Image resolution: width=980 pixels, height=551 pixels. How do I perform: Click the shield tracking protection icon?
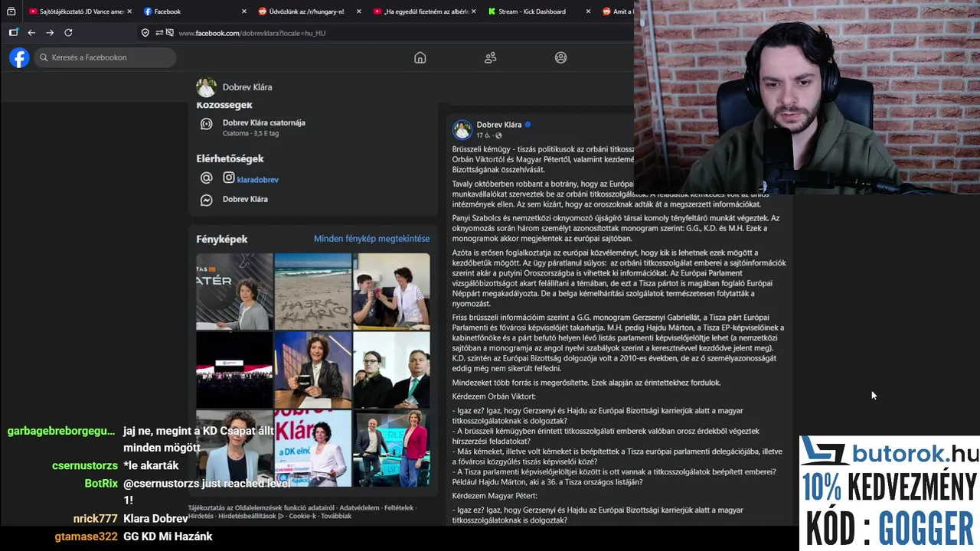pyautogui.click(x=145, y=33)
